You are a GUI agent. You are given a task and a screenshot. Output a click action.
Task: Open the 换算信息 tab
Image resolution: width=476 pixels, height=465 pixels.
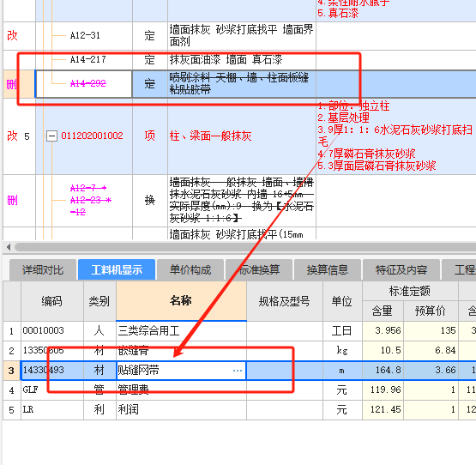pyautogui.click(x=328, y=269)
